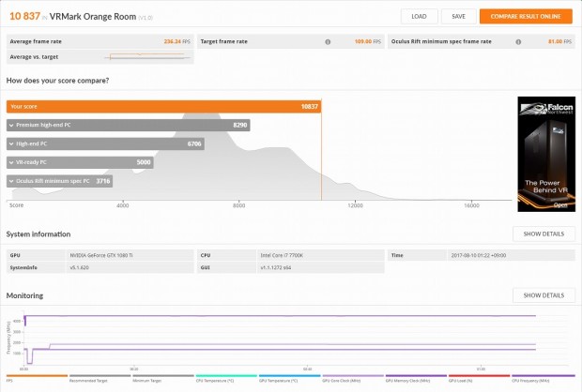
Task: Open the Falcon Northwest advertisement
Action: click(546, 155)
